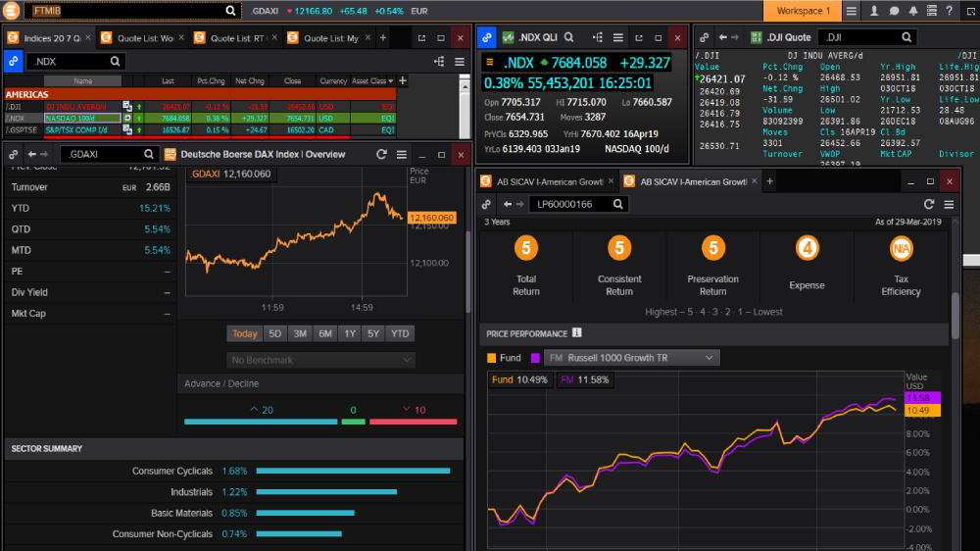Open the Eikon main menu logo

[11, 11]
